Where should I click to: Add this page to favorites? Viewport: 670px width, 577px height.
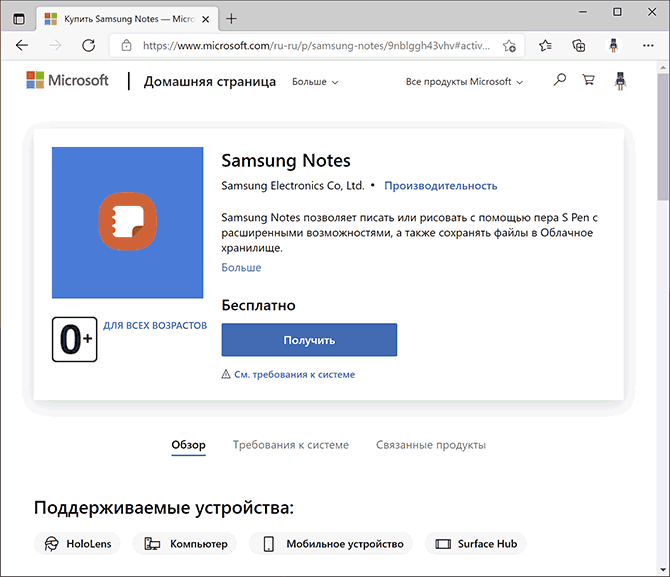(509, 45)
